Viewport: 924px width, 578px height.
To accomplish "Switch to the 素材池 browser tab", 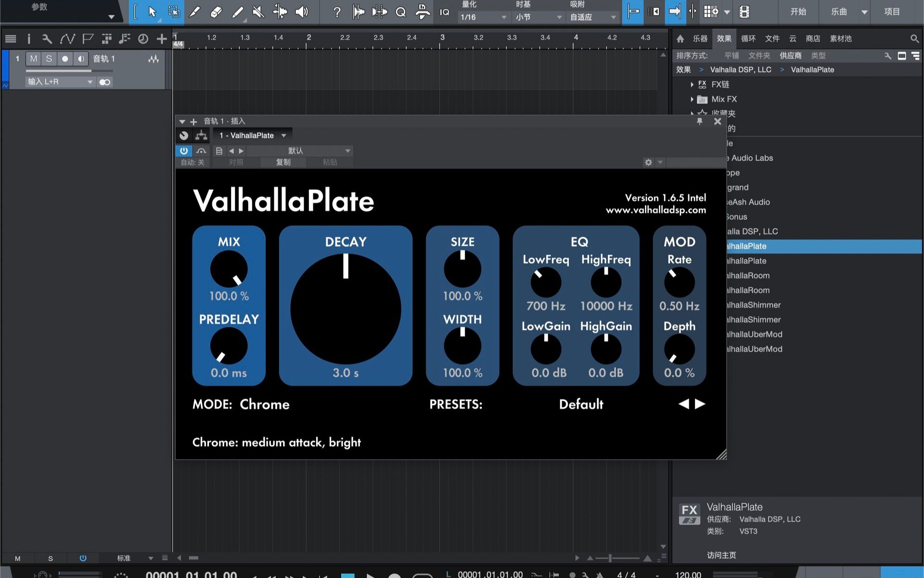I will [x=840, y=39].
